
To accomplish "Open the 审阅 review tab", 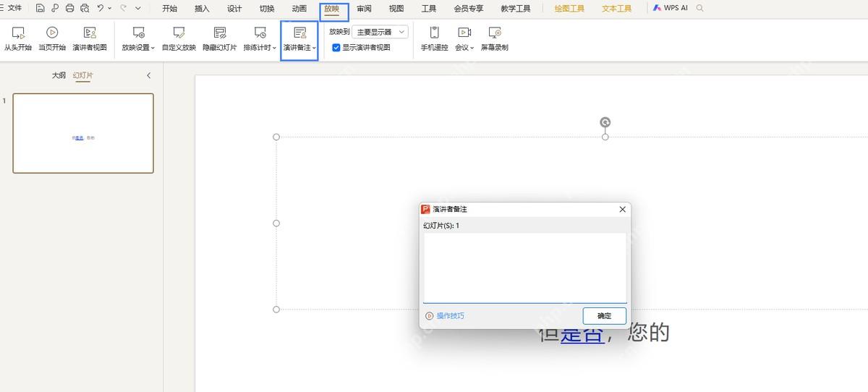I will pos(364,9).
